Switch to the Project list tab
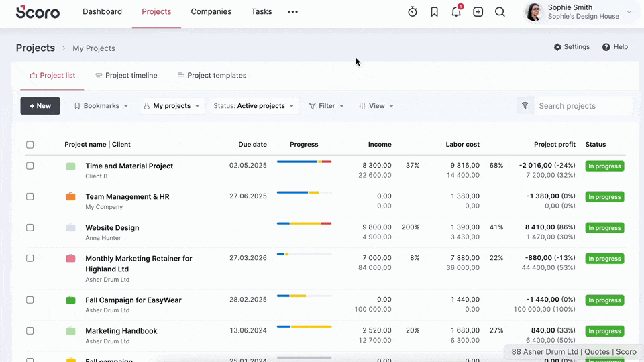Screen dimensions: 644x362 tap(52, 76)
